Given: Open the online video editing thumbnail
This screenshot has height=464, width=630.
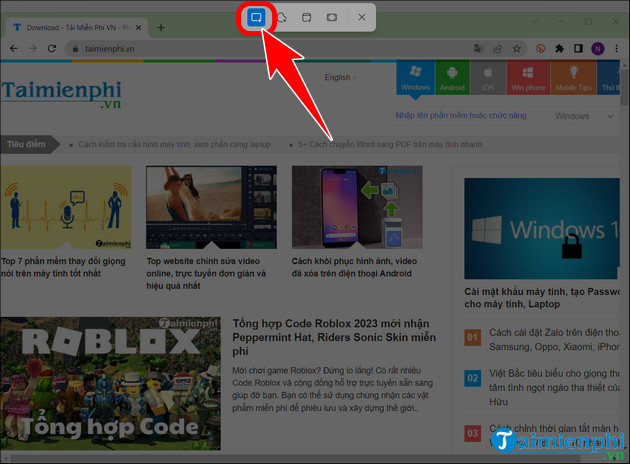Looking at the screenshot, I should pos(211,207).
